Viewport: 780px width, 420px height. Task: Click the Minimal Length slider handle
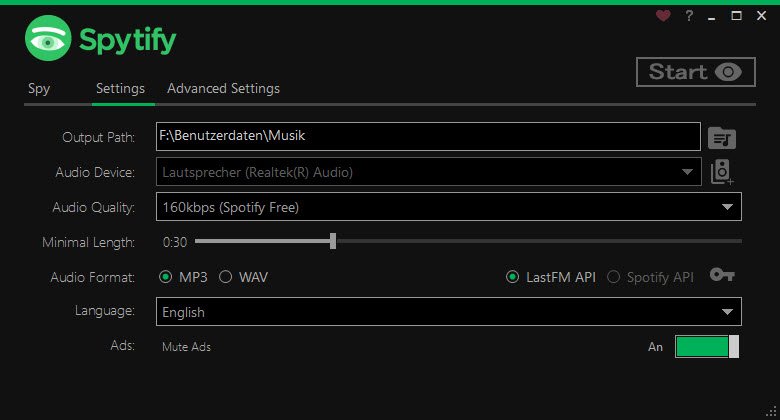tap(333, 241)
